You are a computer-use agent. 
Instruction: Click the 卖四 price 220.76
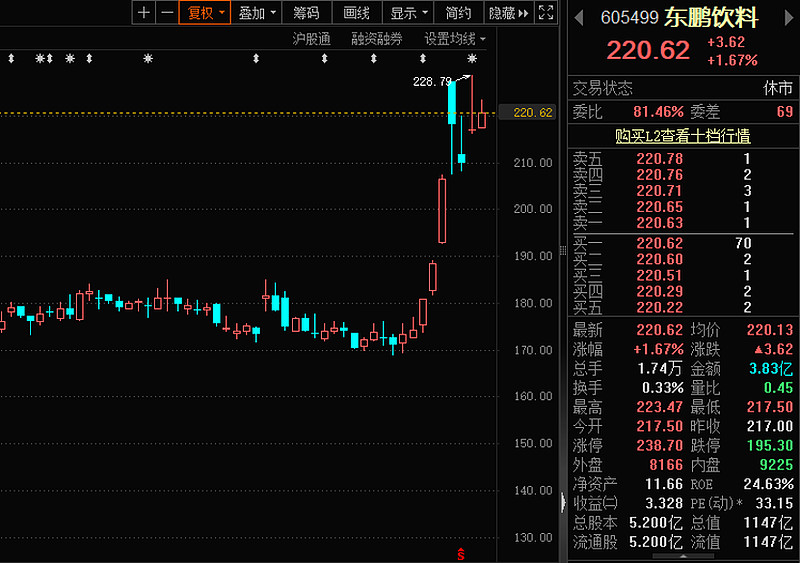pos(659,175)
